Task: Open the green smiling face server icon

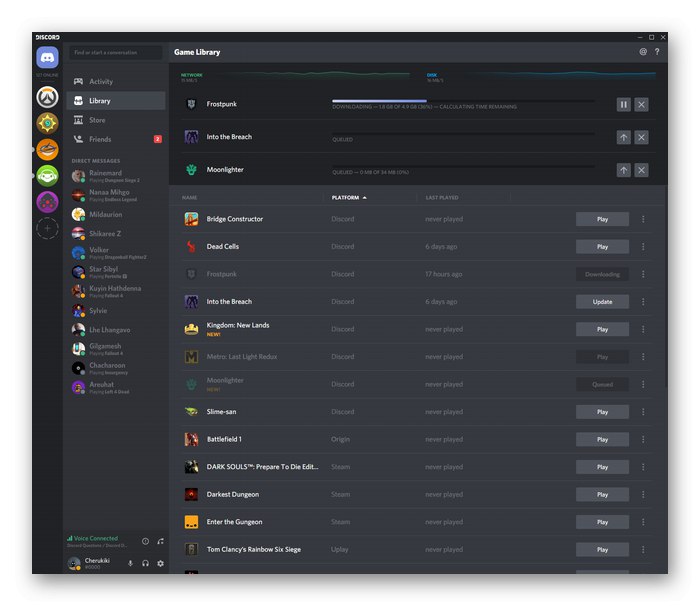Action: [x=47, y=176]
